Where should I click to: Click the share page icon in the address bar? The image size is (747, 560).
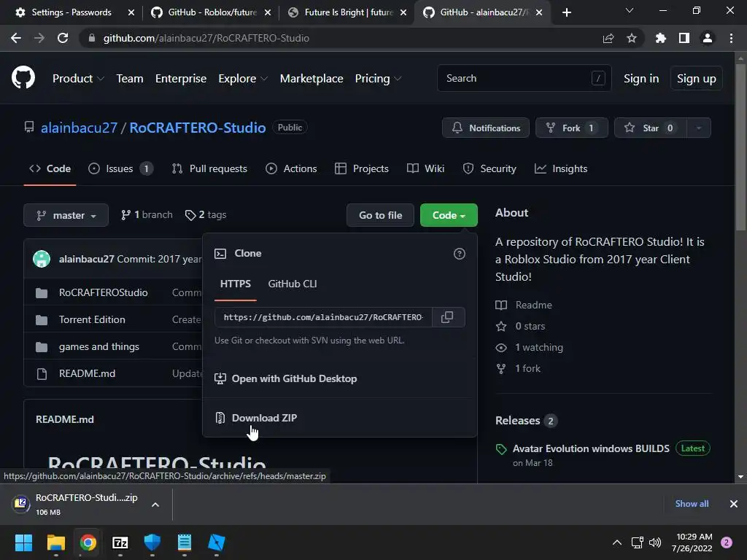608,38
